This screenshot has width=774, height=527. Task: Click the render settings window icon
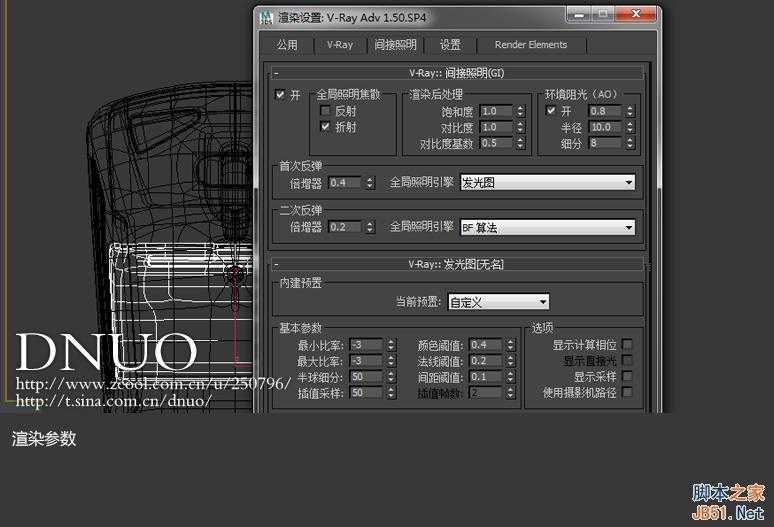click(x=267, y=18)
